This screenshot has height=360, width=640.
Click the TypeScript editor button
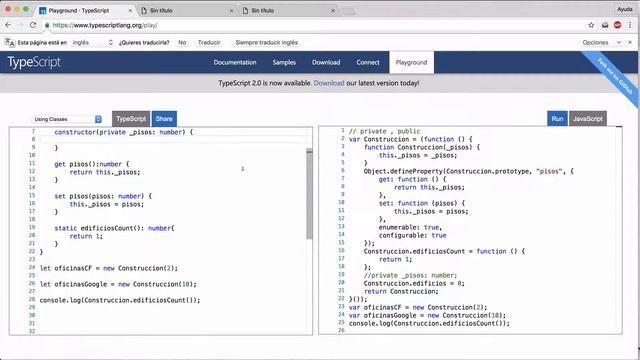click(x=131, y=119)
